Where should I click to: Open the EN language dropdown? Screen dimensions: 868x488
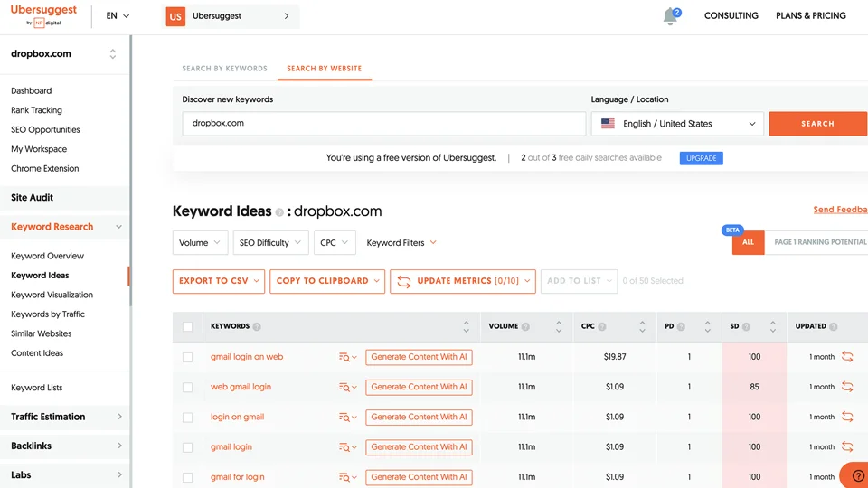[x=118, y=16]
